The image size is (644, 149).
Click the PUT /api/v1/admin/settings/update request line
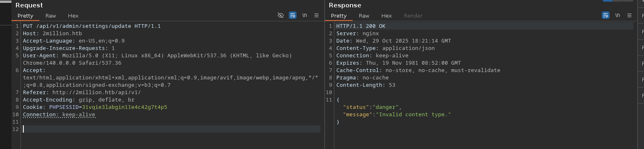pos(92,26)
